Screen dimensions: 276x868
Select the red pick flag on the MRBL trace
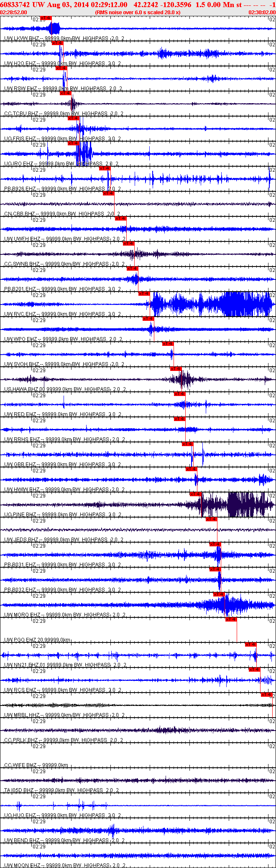267,695
